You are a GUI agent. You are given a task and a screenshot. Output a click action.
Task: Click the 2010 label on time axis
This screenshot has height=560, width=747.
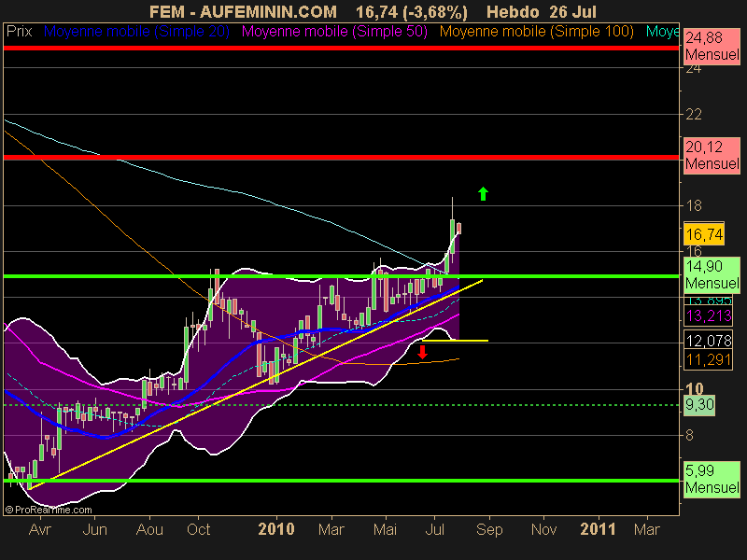click(275, 529)
